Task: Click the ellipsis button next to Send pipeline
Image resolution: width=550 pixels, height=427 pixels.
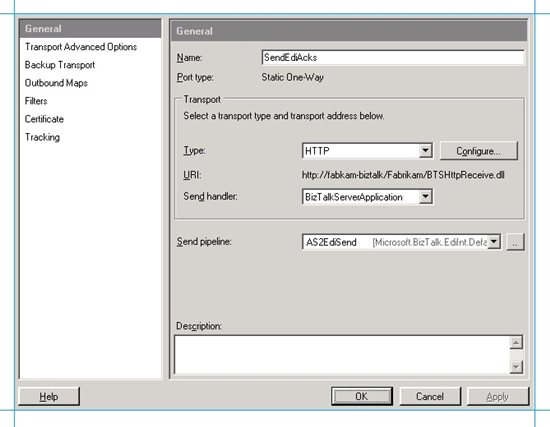Action: [515, 242]
